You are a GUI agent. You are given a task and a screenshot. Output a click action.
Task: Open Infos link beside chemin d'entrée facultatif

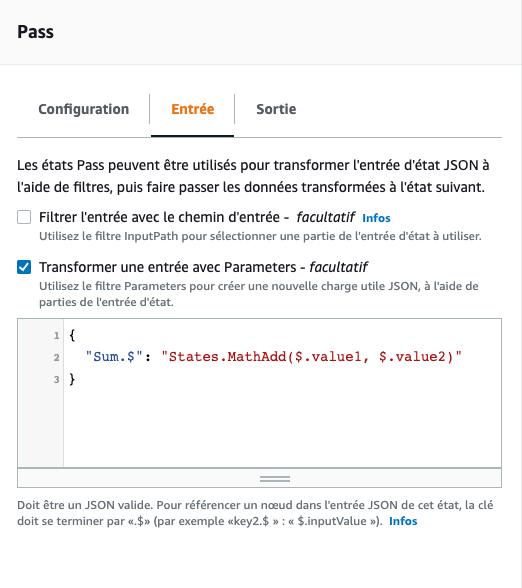(x=376, y=218)
